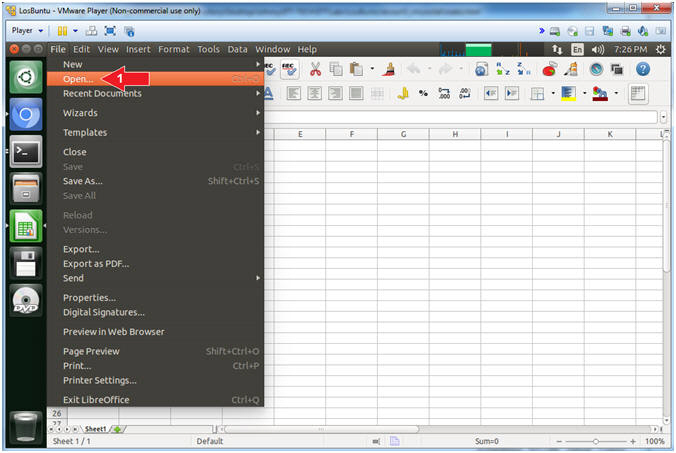Click the DVD drive dock icon
The image size is (676, 453).
coord(26,300)
